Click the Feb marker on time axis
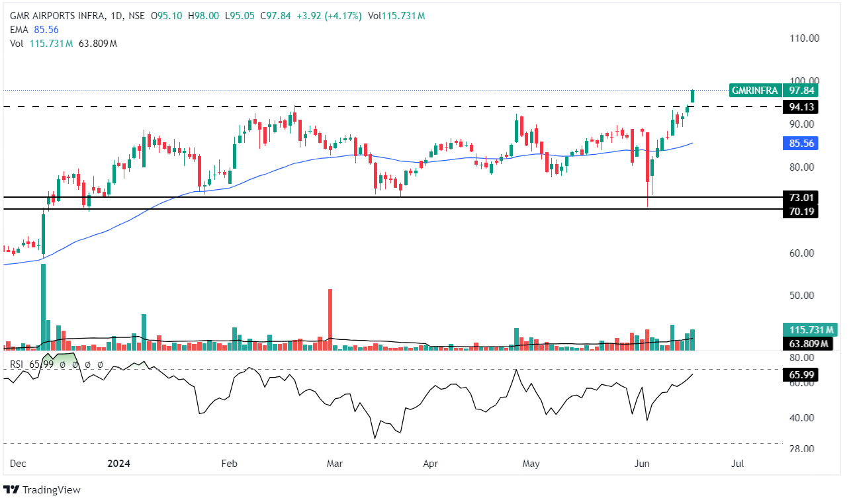This screenshot has height=504, width=849. click(229, 464)
